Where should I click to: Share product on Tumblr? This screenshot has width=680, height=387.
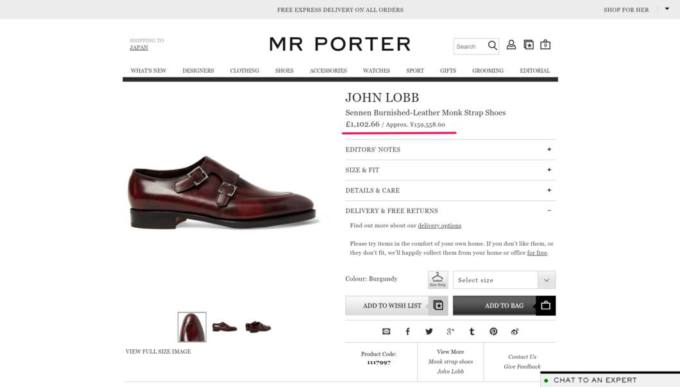click(472, 331)
